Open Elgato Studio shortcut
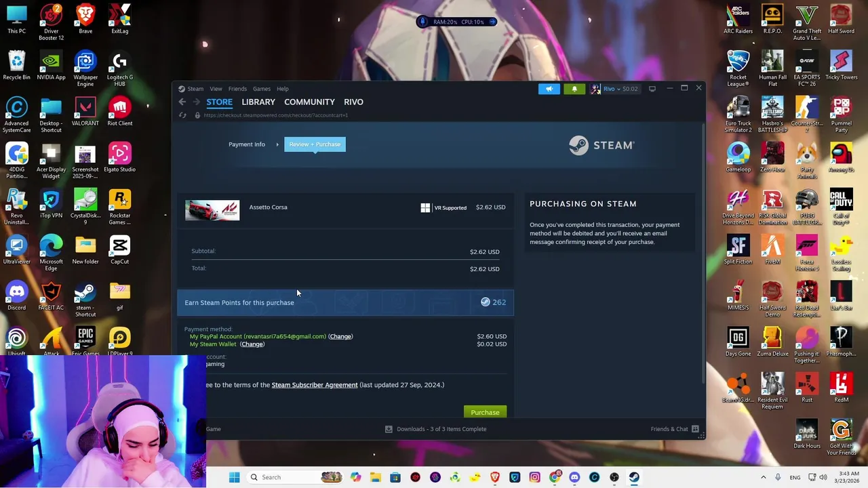This screenshot has width=868, height=488. coord(120,157)
